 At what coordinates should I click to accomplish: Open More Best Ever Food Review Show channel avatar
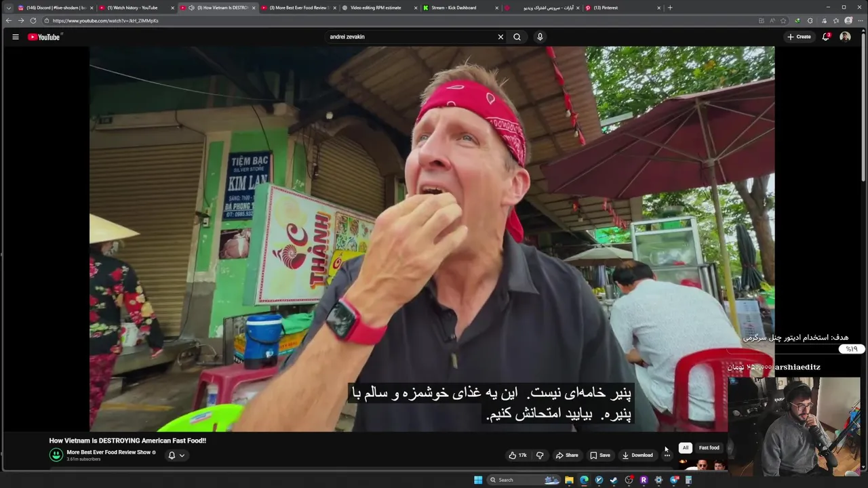tap(56, 455)
